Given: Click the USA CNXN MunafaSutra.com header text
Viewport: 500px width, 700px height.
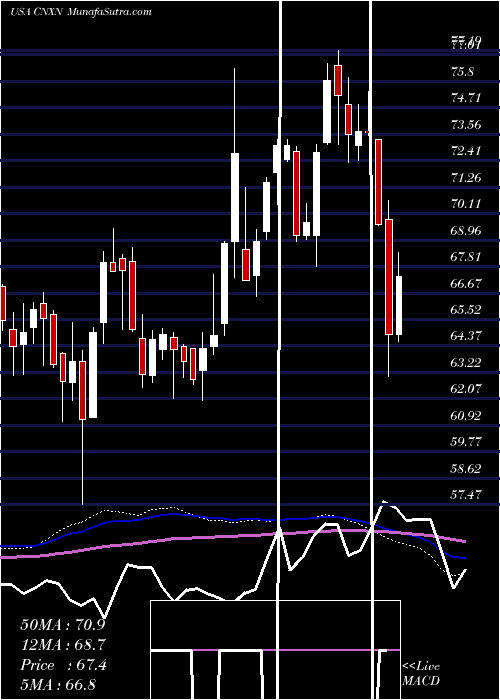Looking at the screenshot, I should (81, 12).
